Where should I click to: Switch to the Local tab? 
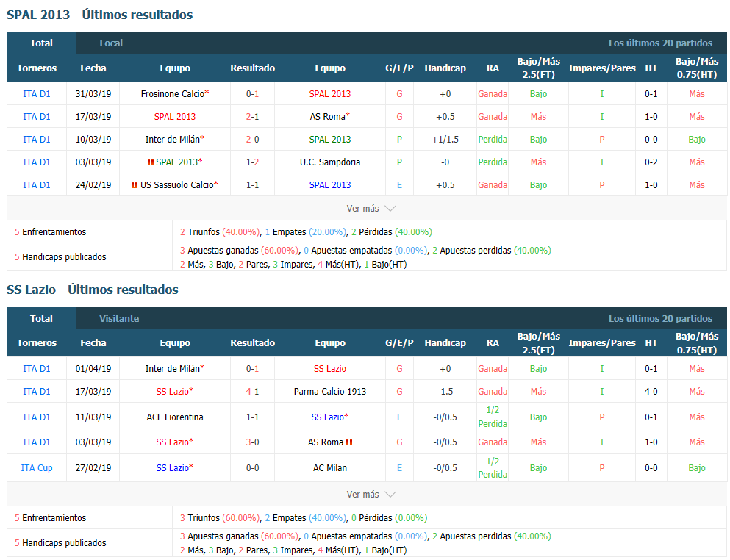tap(111, 43)
